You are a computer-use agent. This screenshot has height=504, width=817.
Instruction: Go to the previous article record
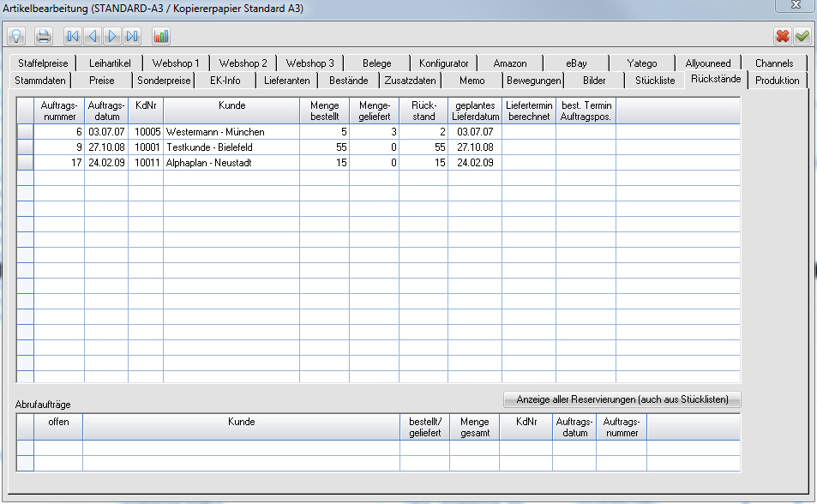coord(93,36)
